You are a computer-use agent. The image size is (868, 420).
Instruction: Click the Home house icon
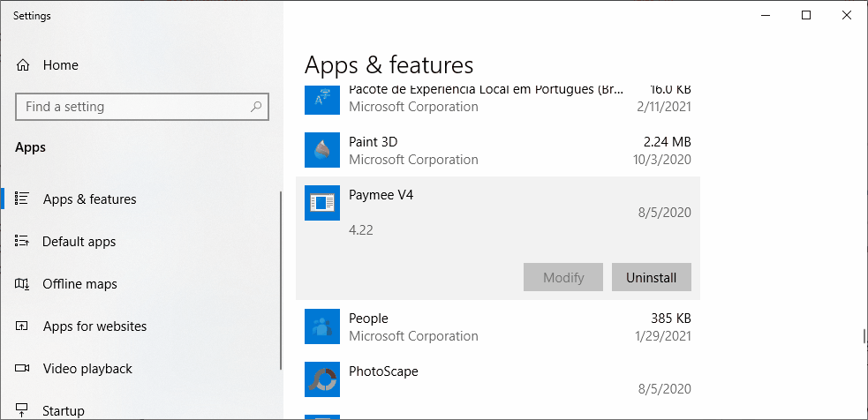pyautogui.click(x=23, y=65)
